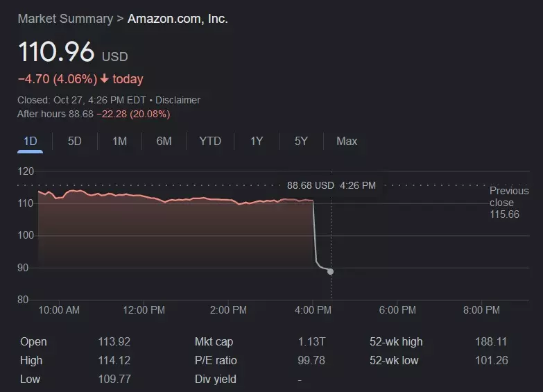Image resolution: width=543 pixels, height=392 pixels.
Task: Click the Previous close 115.66 label
Action: tap(508, 203)
